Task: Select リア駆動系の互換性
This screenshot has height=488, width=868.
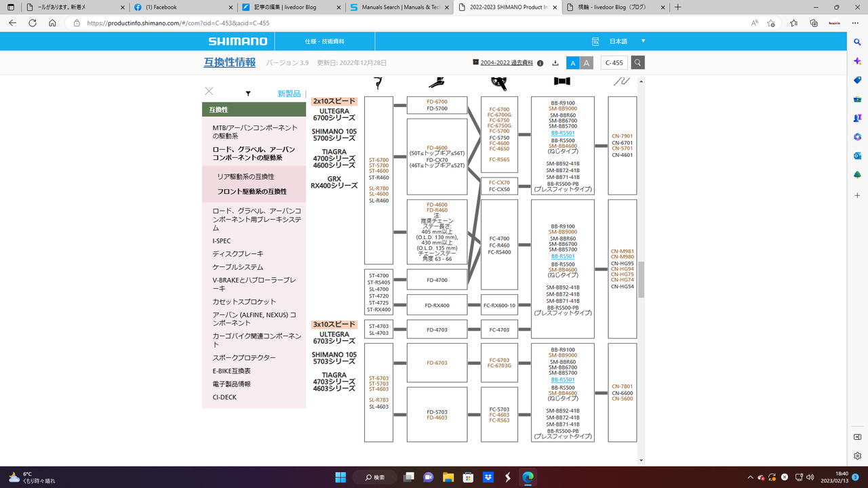Action: click(245, 176)
